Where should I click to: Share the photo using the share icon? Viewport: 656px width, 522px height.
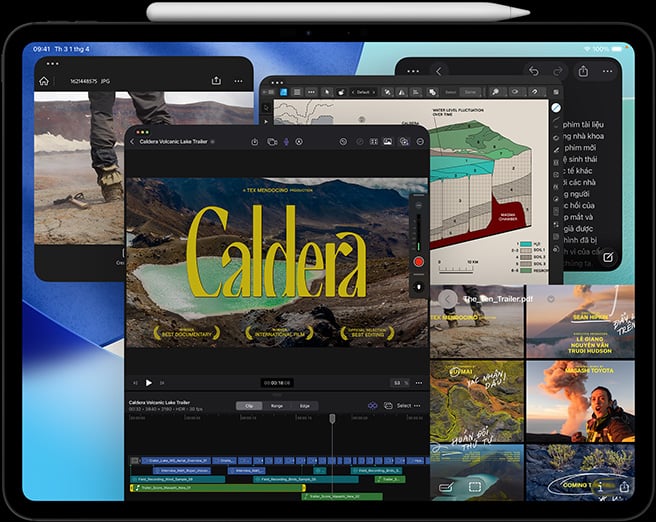pyautogui.click(x=216, y=81)
